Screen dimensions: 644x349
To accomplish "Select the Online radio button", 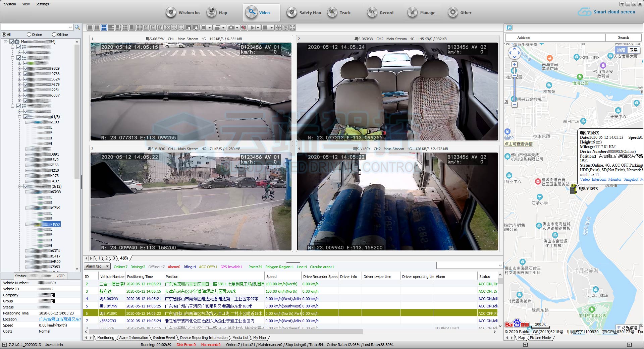I will (x=29, y=35).
